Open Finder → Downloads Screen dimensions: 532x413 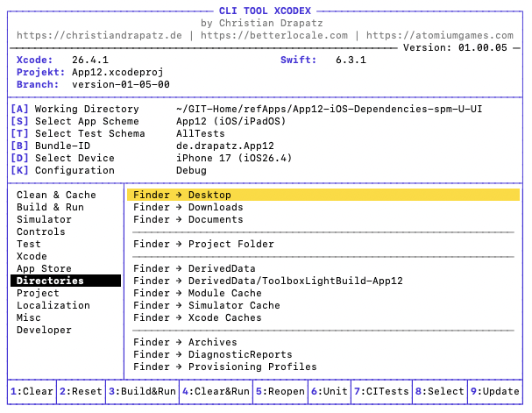click(x=188, y=207)
